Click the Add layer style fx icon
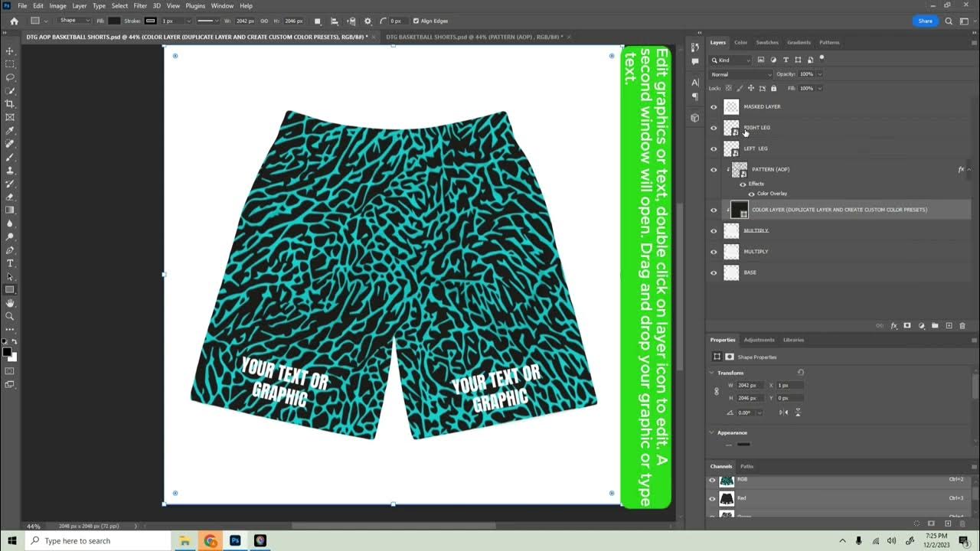 [893, 326]
